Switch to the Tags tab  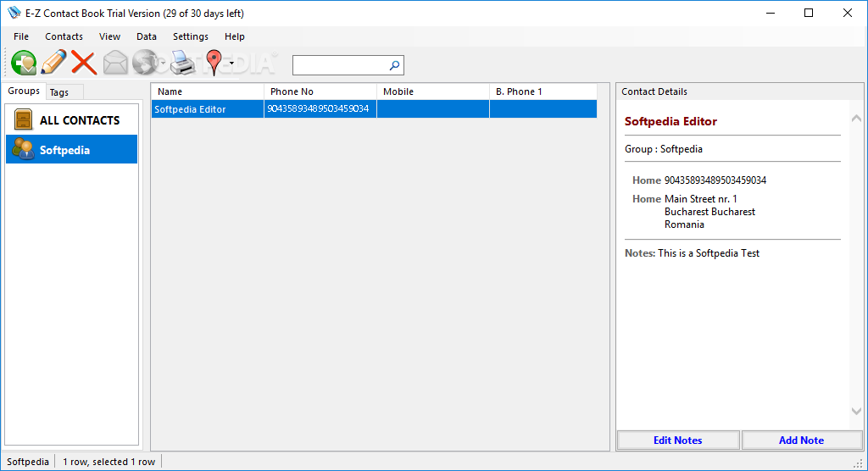coord(59,92)
